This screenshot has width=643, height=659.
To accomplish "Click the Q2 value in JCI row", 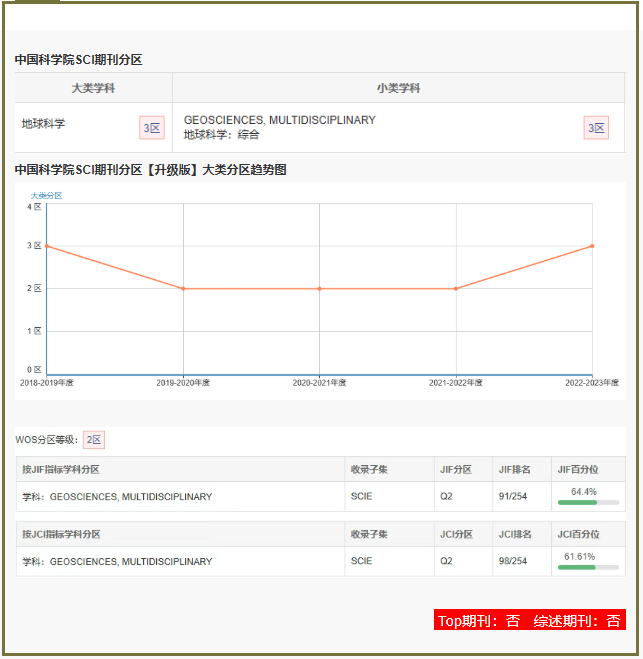I will pos(446,561).
